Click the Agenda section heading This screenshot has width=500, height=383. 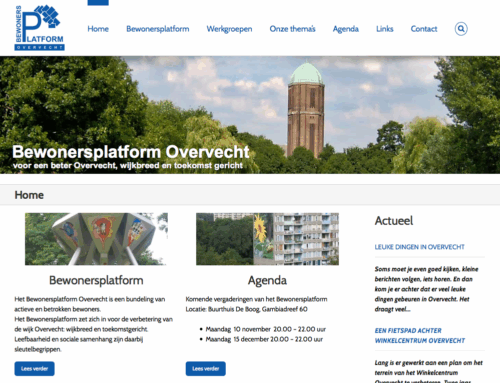click(267, 280)
